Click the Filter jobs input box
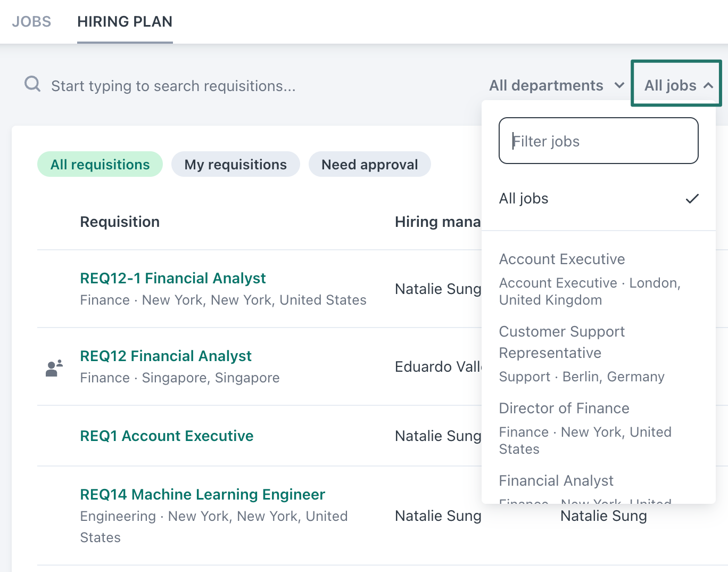The width and height of the screenshot is (728, 572). click(598, 141)
